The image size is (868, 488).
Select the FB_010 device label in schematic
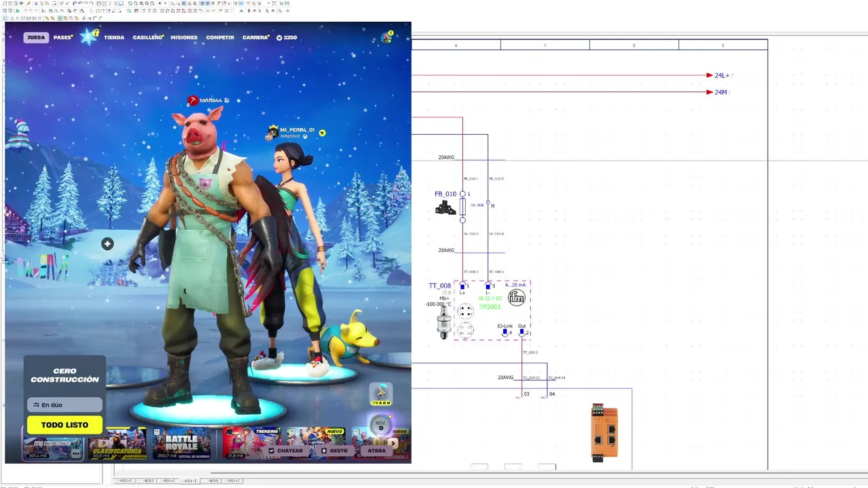point(446,194)
